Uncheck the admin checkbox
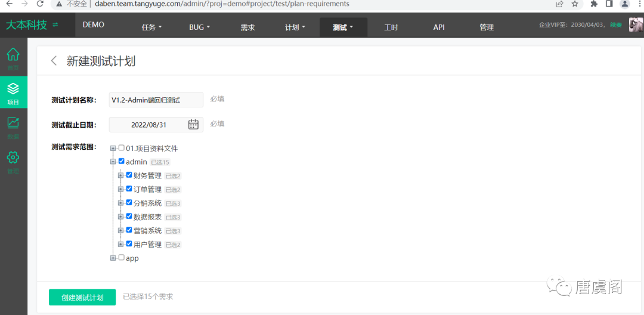This screenshot has height=315, width=644. coord(121,162)
